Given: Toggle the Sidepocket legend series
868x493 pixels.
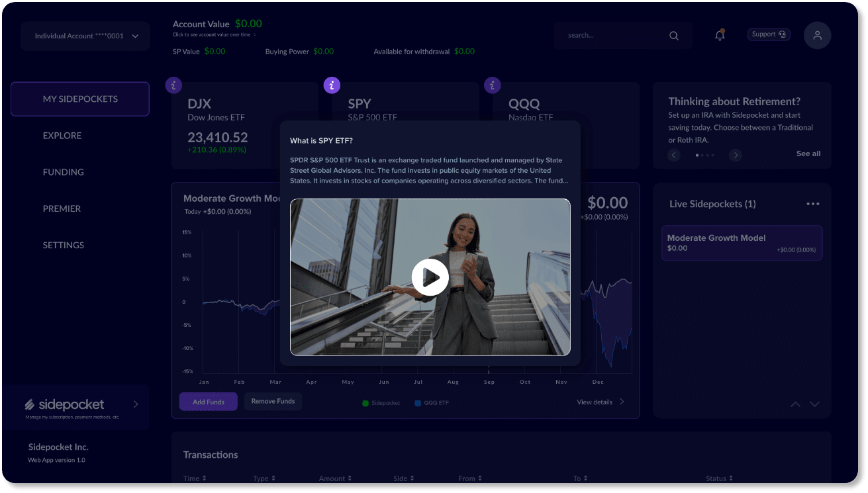Looking at the screenshot, I should click(381, 402).
